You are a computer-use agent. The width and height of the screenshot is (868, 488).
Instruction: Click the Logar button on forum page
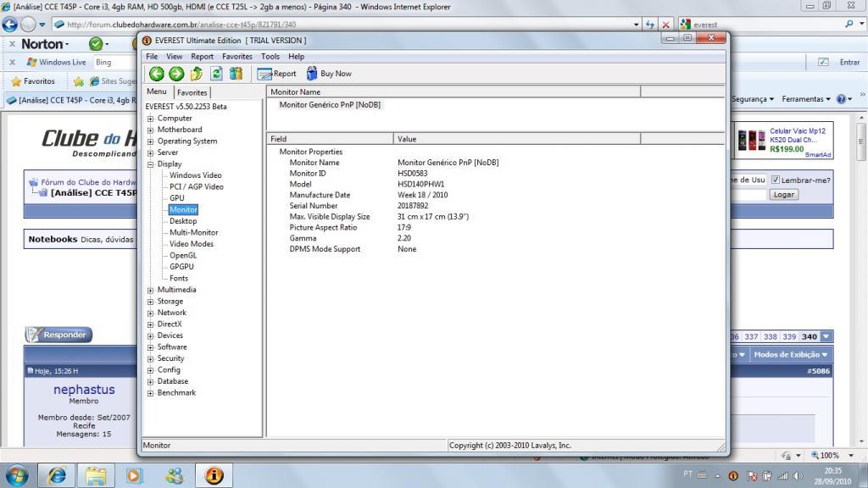[x=784, y=195]
